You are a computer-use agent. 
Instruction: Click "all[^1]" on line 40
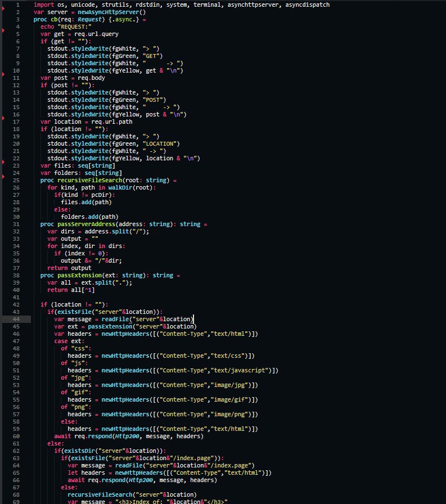click(x=83, y=290)
